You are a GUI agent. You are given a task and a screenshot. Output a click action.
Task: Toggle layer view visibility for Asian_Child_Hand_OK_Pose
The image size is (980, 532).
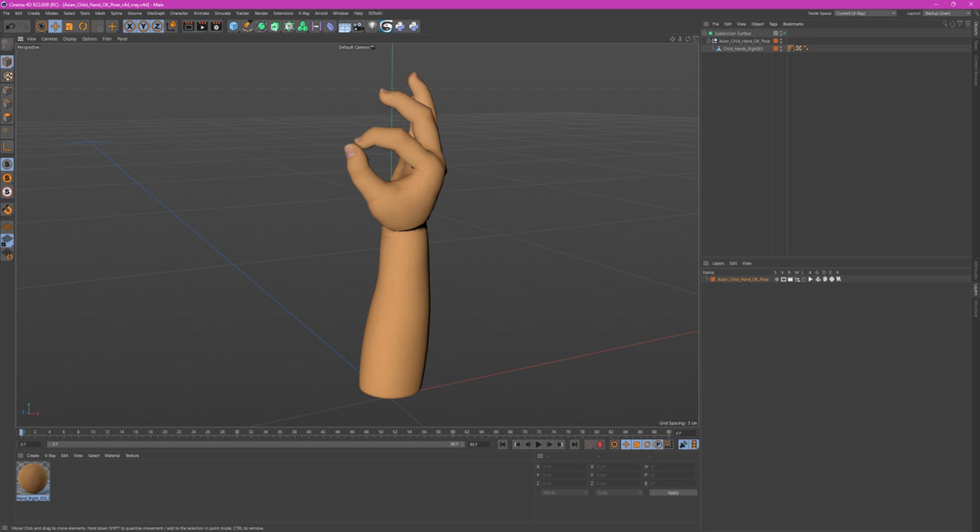click(x=783, y=280)
